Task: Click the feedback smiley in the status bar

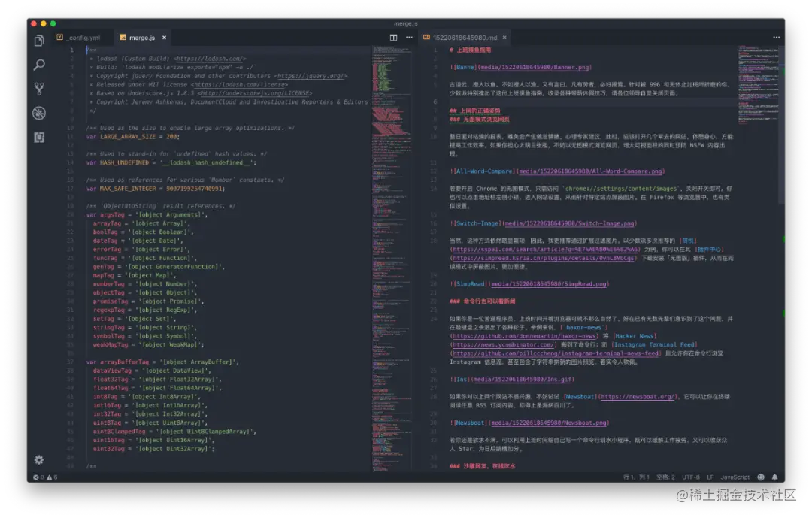Action: [761, 477]
